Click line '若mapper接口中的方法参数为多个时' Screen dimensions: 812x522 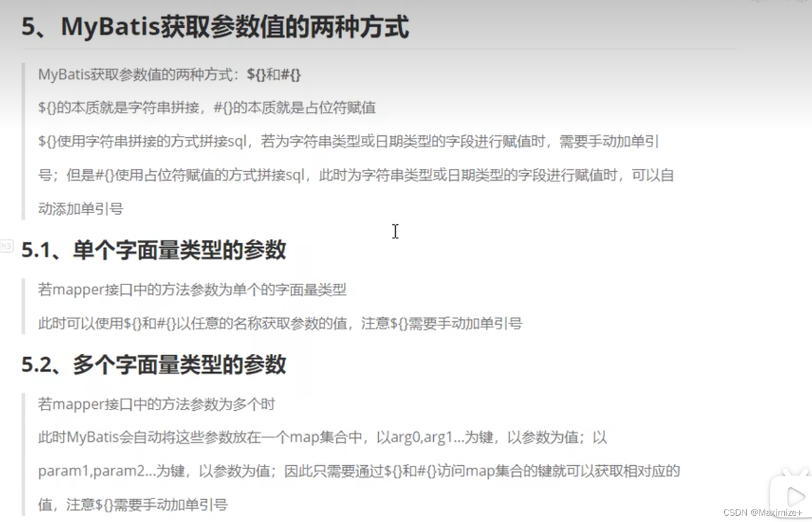pos(156,404)
